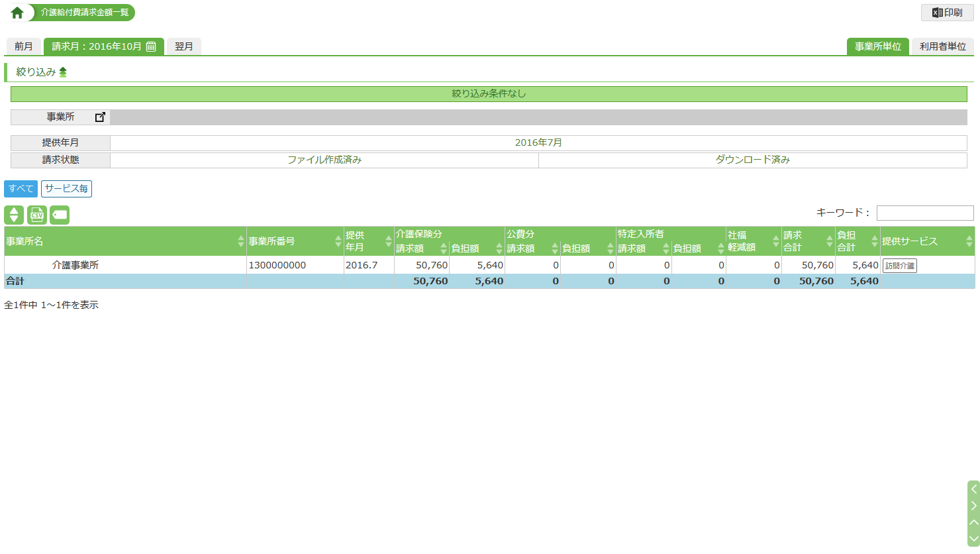The width and height of the screenshot is (980, 554).
Task: Click the home icon
Action: pyautogui.click(x=17, y=13)
